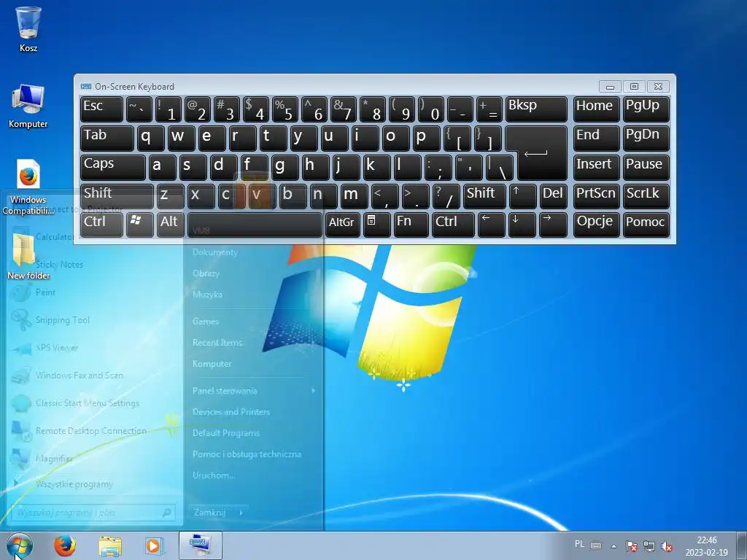
Task: Click the Del key
Action: [x=553, y=196]
